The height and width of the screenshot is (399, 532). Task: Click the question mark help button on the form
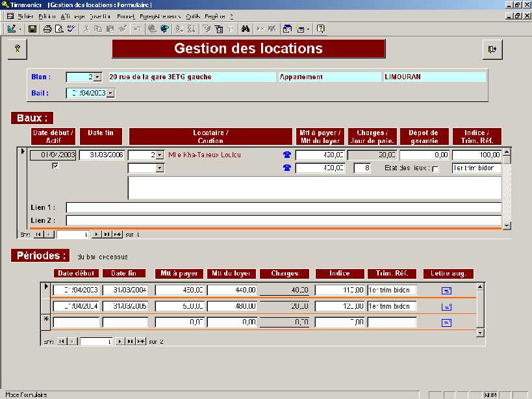pyautogui.click(x=18, y=49)
